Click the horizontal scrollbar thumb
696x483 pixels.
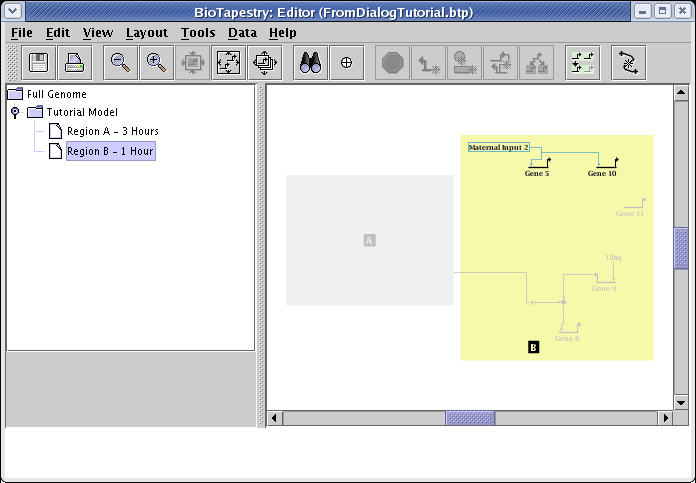coord(470,417)
